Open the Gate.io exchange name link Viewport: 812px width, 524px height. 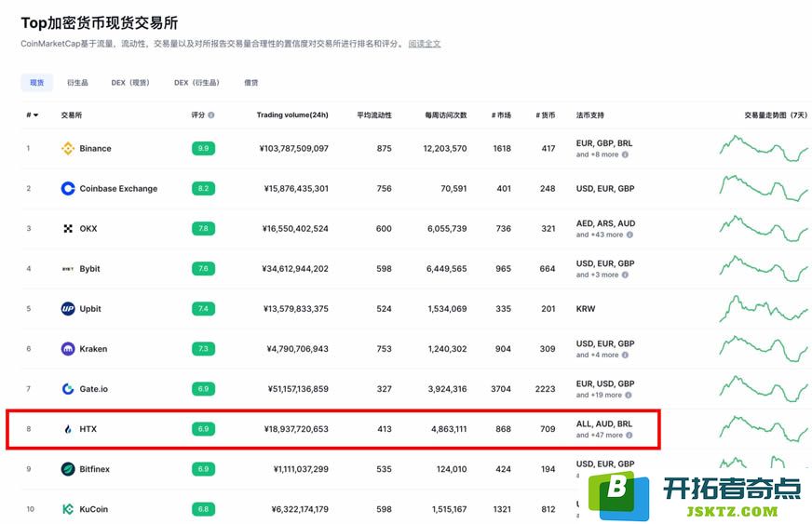point(94,389)
